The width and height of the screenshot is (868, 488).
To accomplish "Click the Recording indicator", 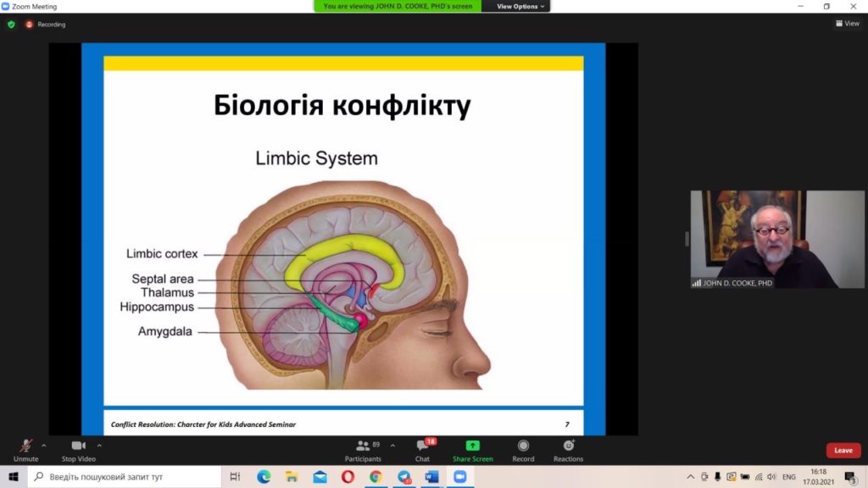I will pos(45,25).
